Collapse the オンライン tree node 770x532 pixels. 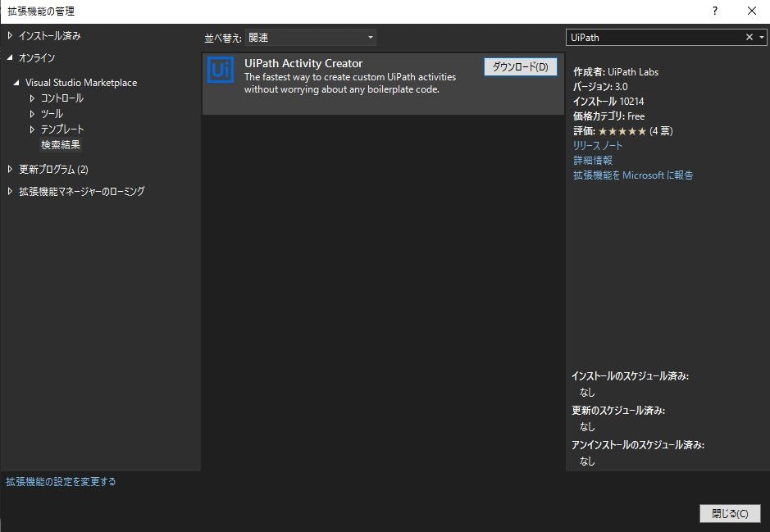10,57
